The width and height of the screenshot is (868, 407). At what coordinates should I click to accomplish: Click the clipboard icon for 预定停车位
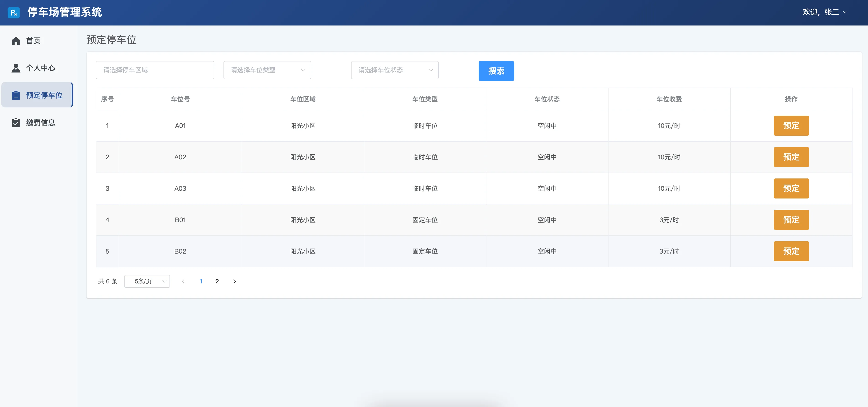point(16,95)
